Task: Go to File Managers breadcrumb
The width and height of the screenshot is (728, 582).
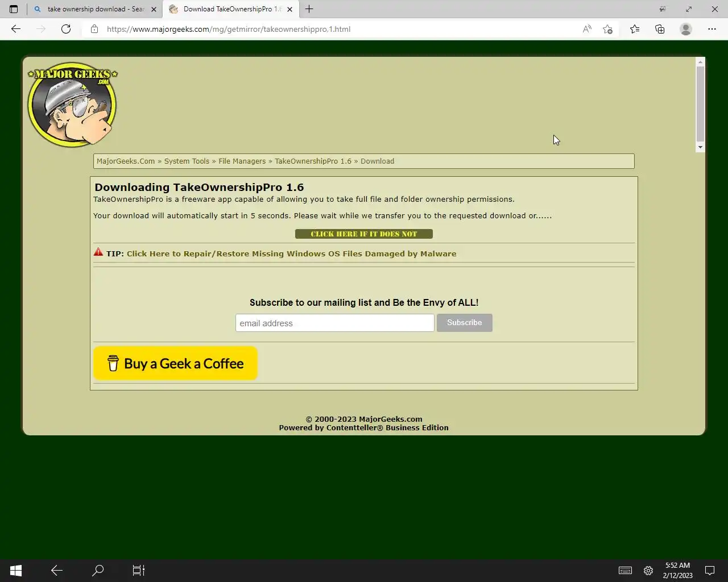Action: 242,161
